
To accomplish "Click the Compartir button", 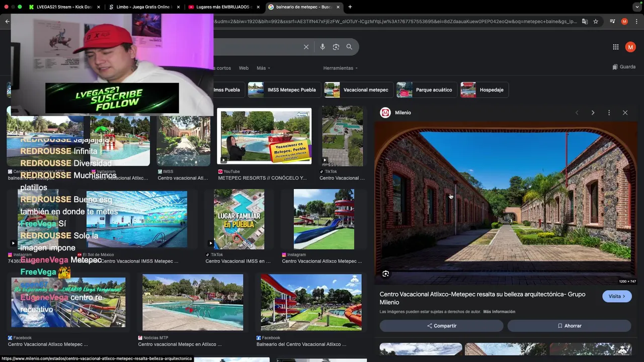I will click(442, 326).
